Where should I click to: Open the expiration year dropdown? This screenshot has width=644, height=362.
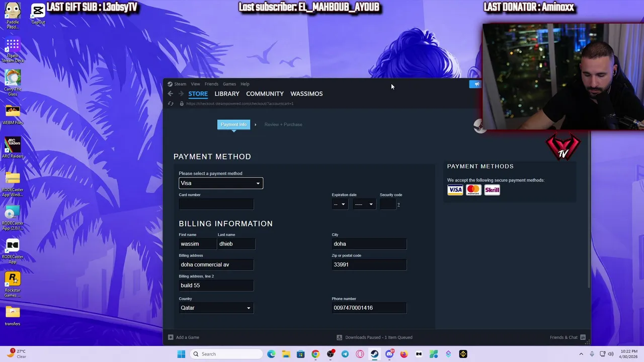pyautogui.click(x=364, y=204)
